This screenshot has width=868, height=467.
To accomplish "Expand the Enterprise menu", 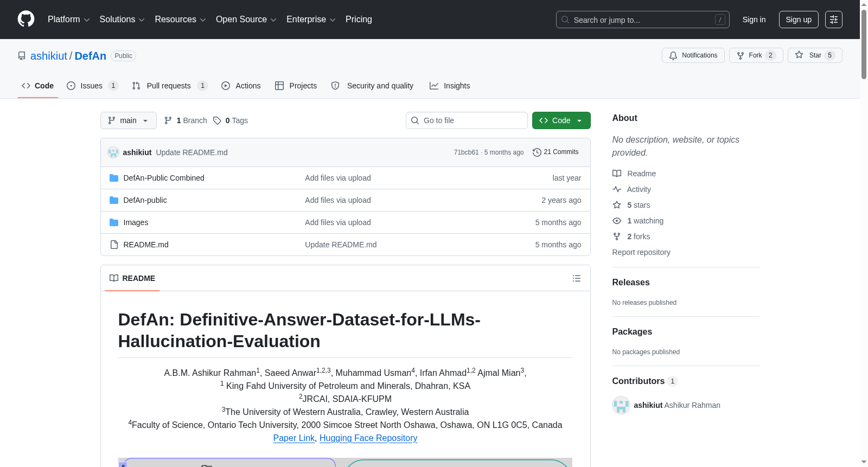I will (311, 20).
